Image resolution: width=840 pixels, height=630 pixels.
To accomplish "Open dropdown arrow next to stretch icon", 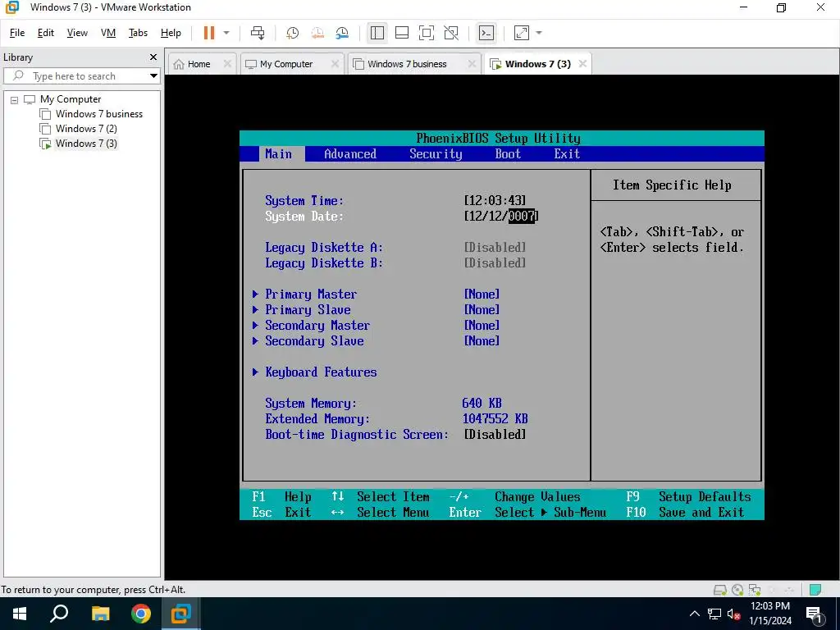I will pyautogui.click(x=539, y=33).
